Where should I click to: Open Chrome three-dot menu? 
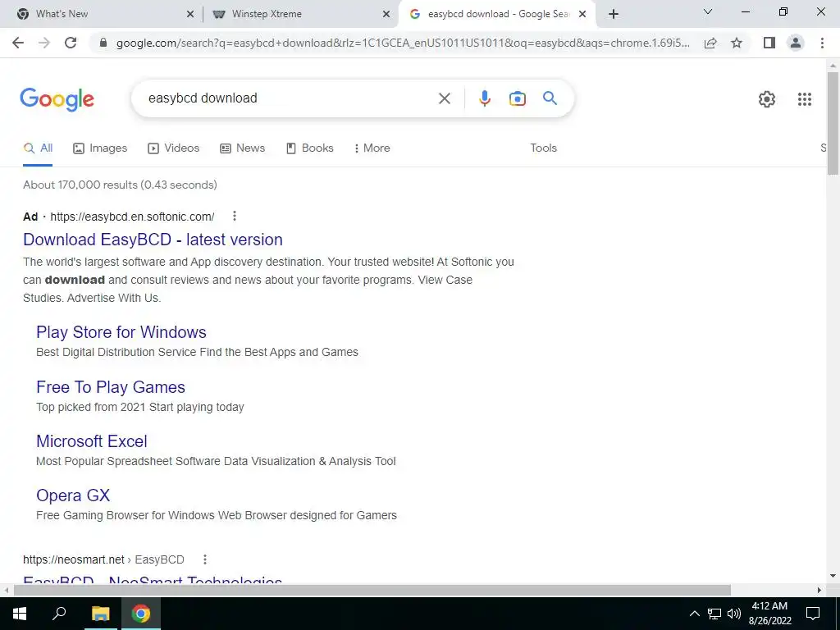pos(822,43)
